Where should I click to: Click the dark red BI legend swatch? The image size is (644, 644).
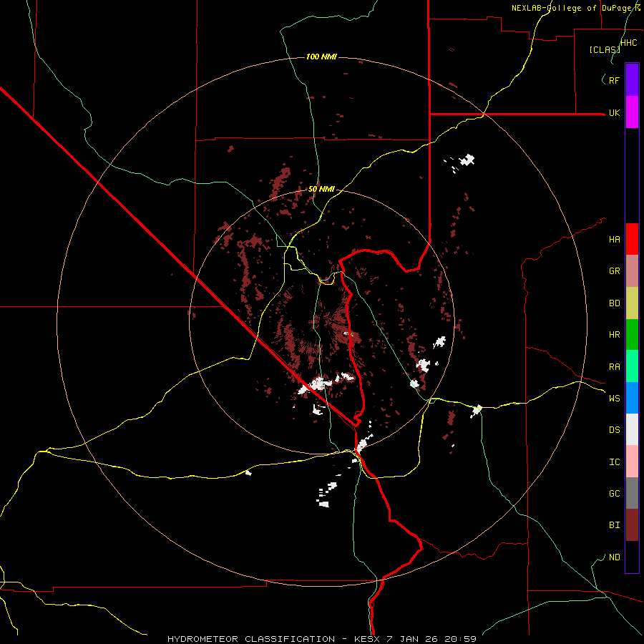(x=632, y=525)
